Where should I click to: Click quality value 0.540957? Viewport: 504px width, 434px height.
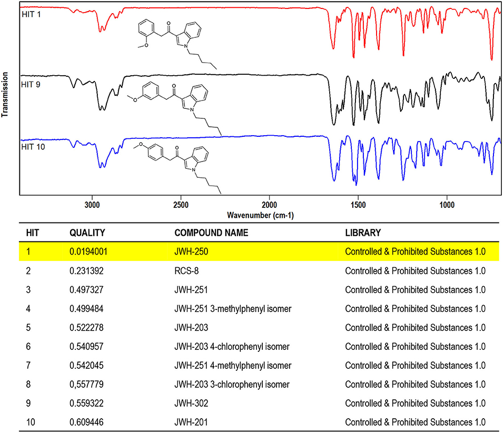(86, 346)
